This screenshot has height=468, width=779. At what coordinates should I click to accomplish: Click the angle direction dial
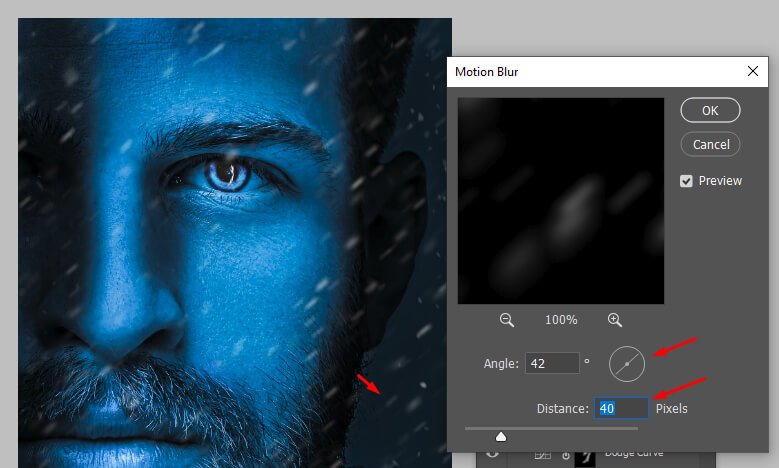tap(627, 364)
